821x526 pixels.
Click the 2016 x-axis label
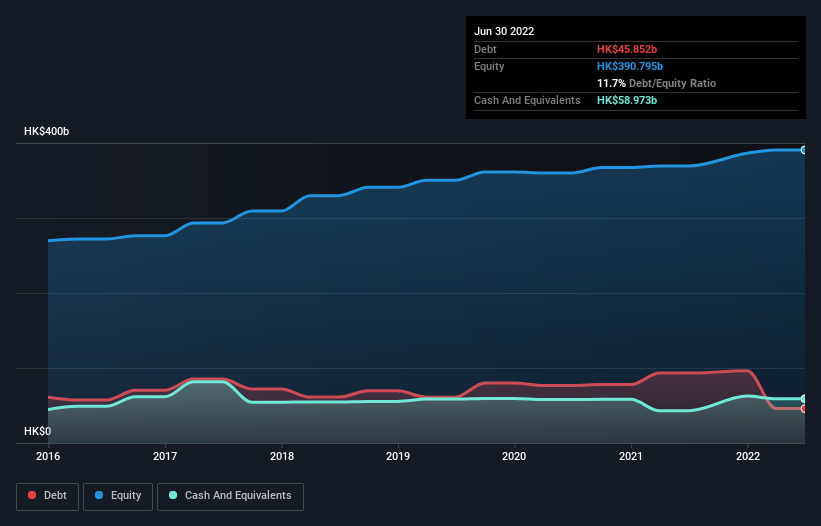pyautogui.click(x=48, y=456)
